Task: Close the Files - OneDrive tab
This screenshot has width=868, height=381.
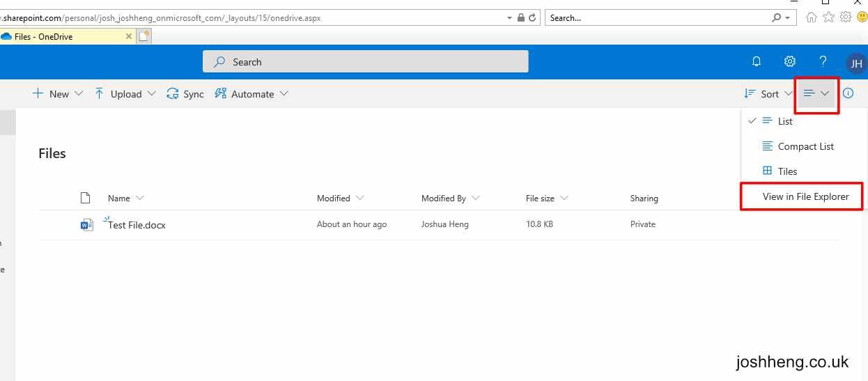Action: tap(128, 36)
